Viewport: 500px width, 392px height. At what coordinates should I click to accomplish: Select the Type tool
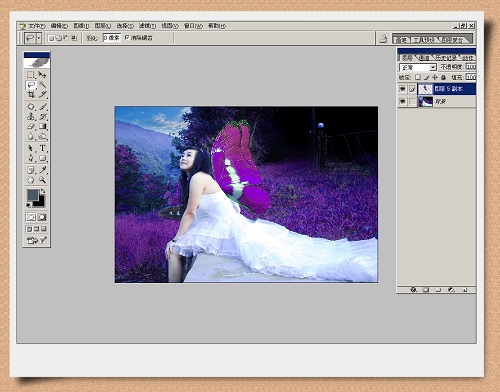point(42,148)
